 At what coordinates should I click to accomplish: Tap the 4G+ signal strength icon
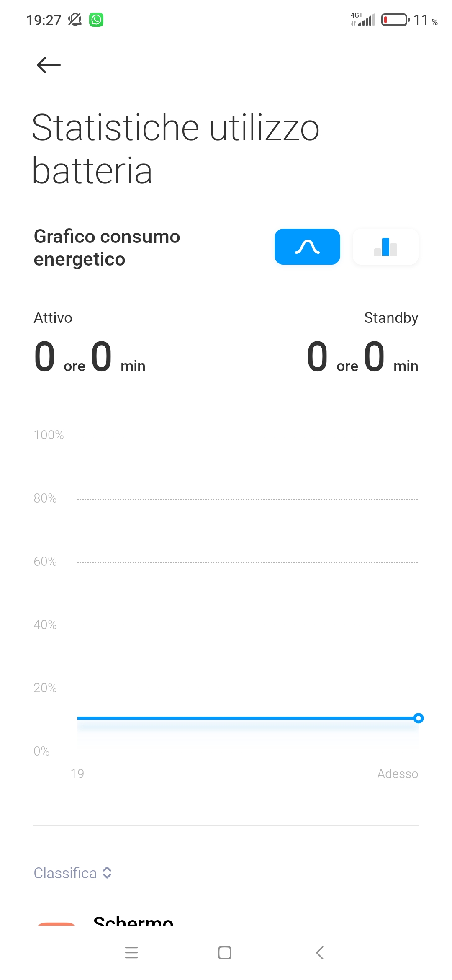tap(362, 19)
